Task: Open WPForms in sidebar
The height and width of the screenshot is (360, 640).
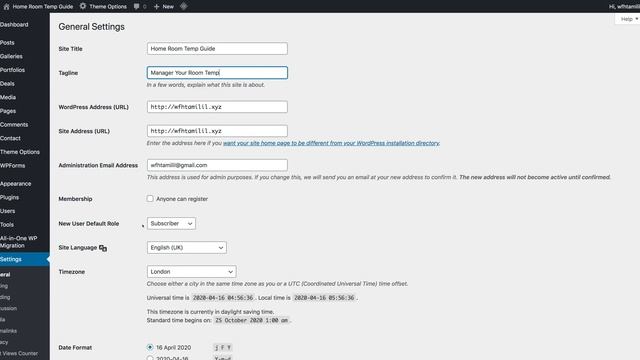Action: pyautogui.click(x=13, y=166)
